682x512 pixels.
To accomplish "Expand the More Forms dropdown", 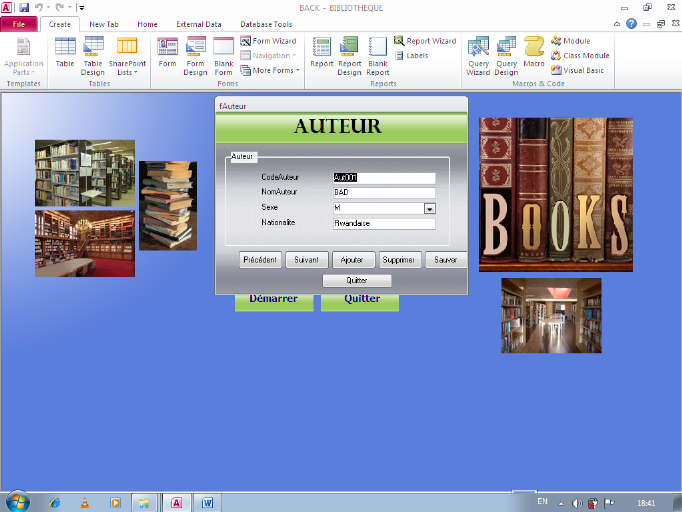I will click(270, 70).
